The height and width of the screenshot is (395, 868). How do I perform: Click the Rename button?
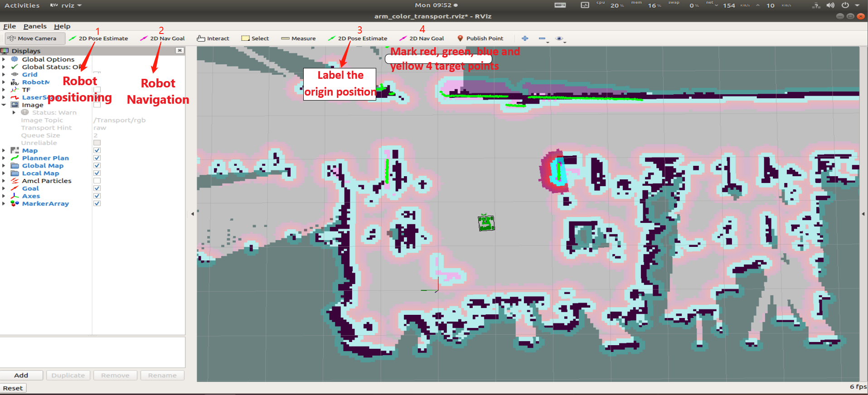(x=162, y=376)
